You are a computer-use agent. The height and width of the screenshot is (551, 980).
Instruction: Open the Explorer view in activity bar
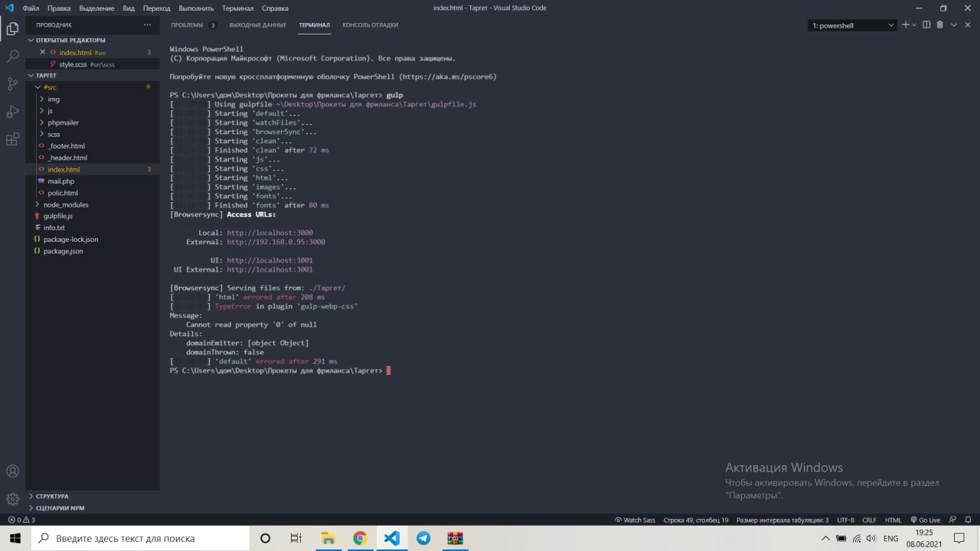tap(12, 29)
